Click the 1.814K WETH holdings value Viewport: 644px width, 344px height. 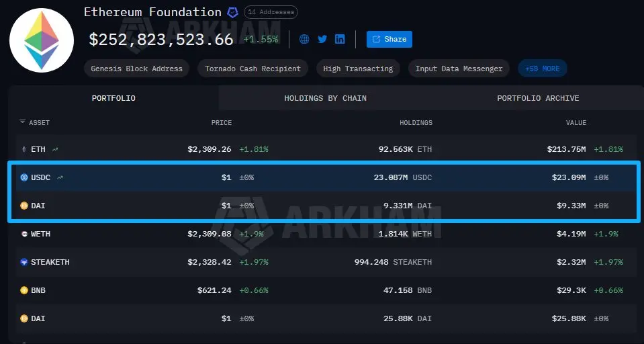click(405, 234)
